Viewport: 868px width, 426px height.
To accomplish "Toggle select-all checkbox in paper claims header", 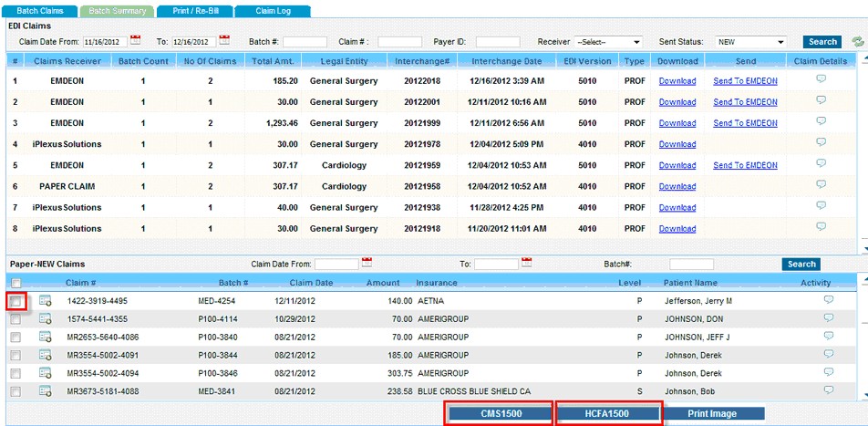I will 15,283.
